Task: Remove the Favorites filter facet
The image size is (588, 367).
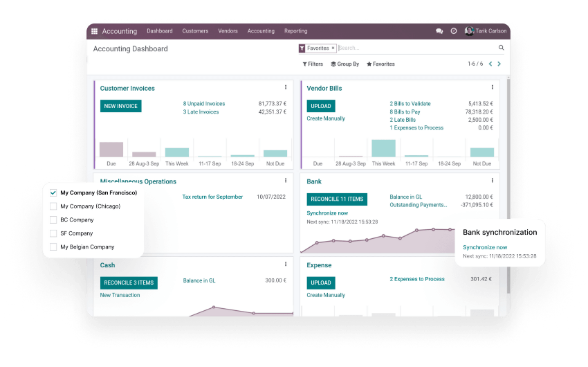Action: pyautogui.click(x=333, y=48)
